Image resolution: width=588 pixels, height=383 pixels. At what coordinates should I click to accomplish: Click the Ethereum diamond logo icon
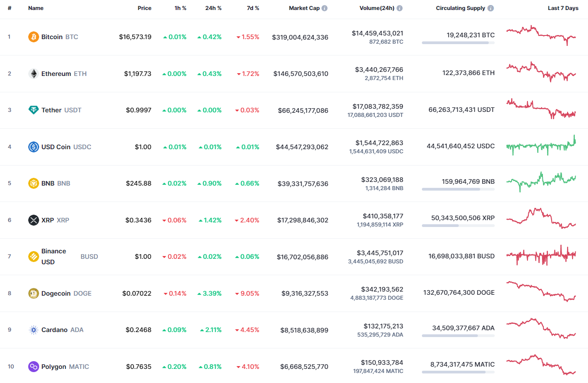coord(33,73)
